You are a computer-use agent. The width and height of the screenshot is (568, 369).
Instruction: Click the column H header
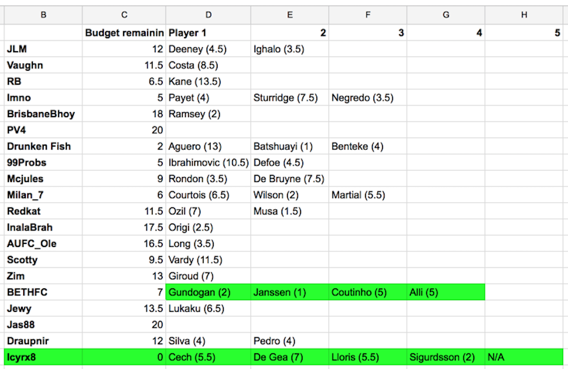(x=524, y=15)
